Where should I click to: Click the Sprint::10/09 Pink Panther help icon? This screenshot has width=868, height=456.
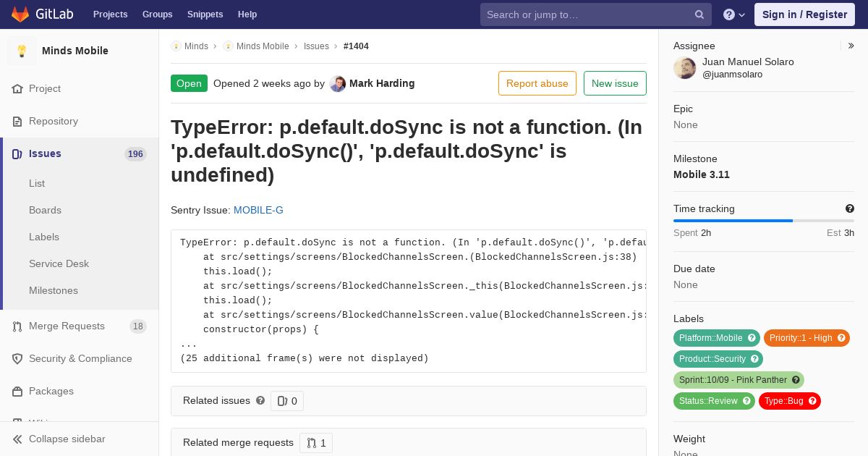click(796, 380)
